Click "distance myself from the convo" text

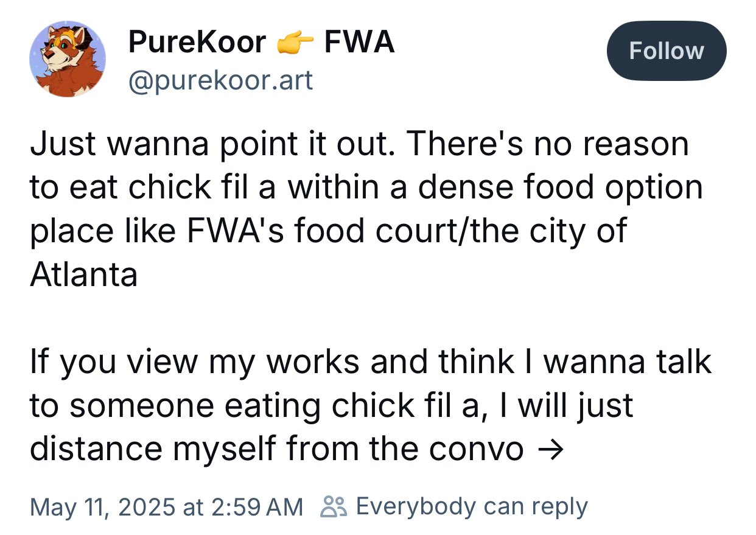[x=277, y=449]
